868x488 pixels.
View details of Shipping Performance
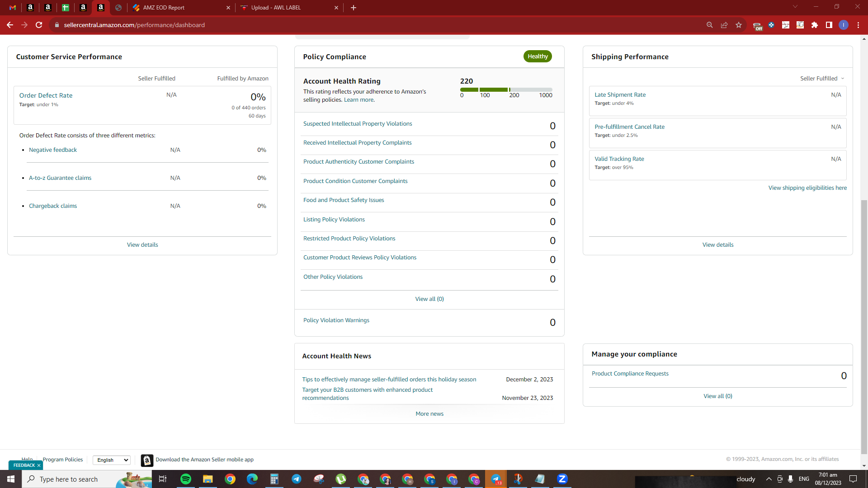pos(718,245)
